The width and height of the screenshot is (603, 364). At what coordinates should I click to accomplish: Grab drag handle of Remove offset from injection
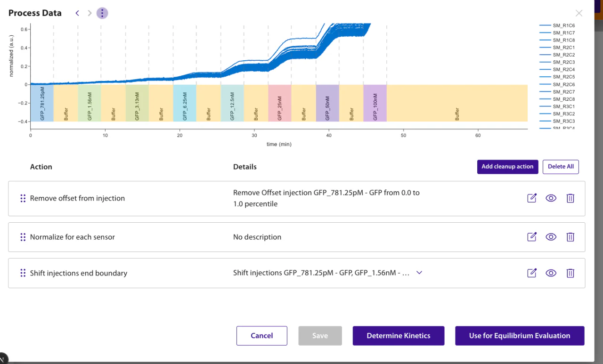23,198
